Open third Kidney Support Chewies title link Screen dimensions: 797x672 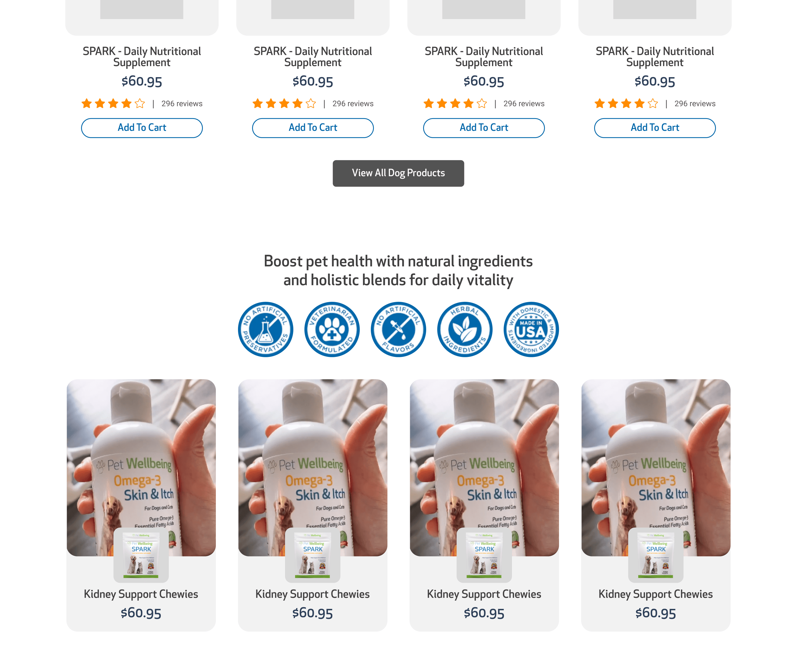484,594
